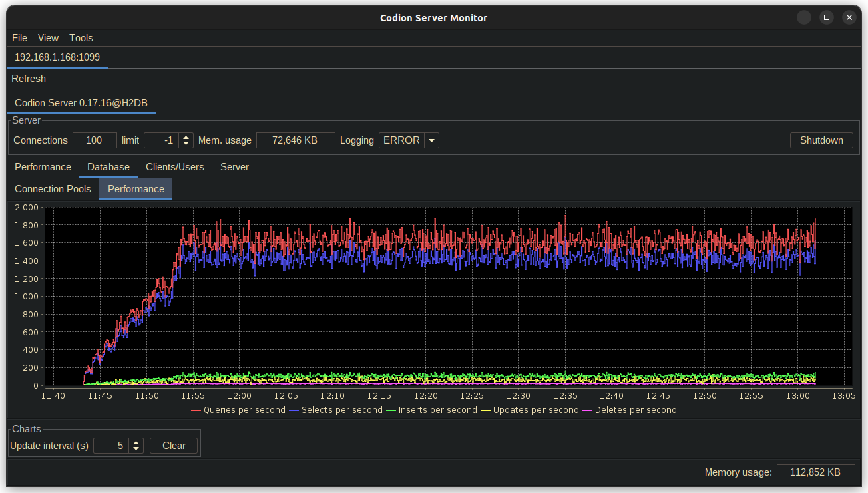Open the View menu

coord(47,38)
